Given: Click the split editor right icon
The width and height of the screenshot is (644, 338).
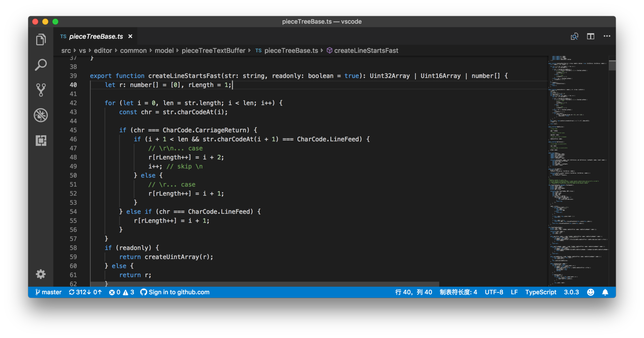Looking at the screenshot, I should click(591, 36).
